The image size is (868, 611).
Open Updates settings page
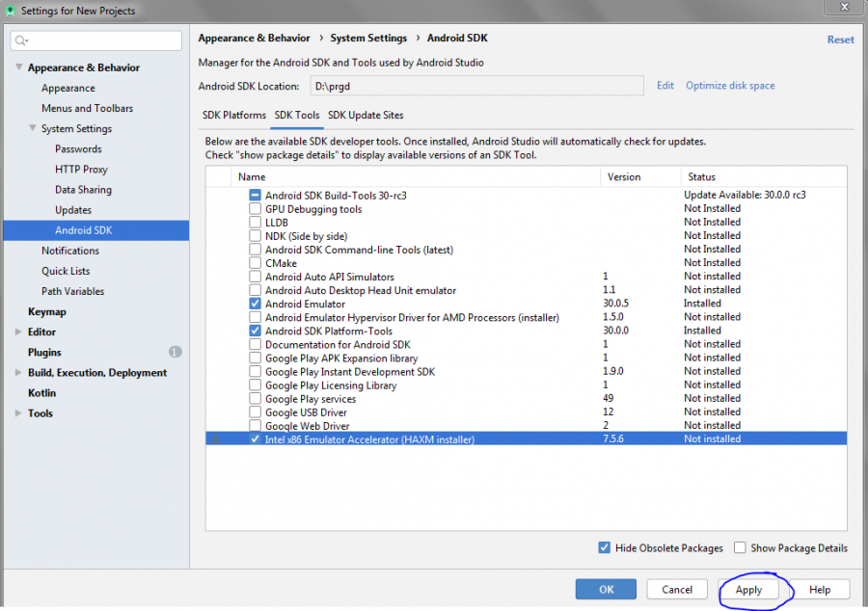coord(73,210)
